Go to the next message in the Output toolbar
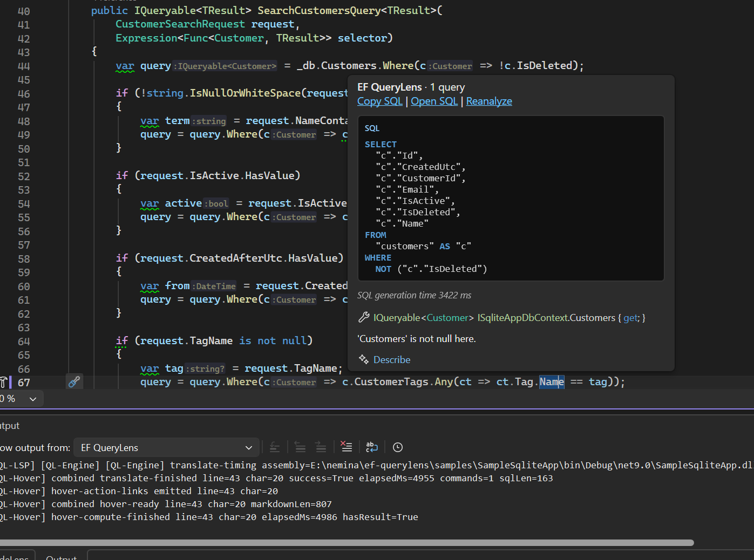The height and width of the screenshot is (560, 754). tap(321, 447)
